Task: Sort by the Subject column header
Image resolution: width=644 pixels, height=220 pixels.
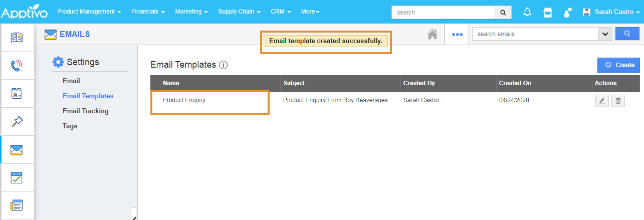Action: pyautogui.click(x=294, y=83)
